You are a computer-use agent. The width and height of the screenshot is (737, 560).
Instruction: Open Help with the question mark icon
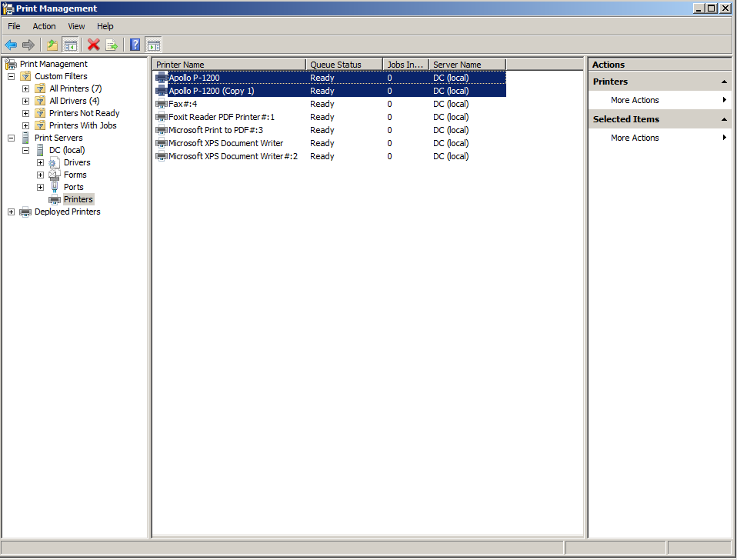pyautogui.click(x=135, y=45)
